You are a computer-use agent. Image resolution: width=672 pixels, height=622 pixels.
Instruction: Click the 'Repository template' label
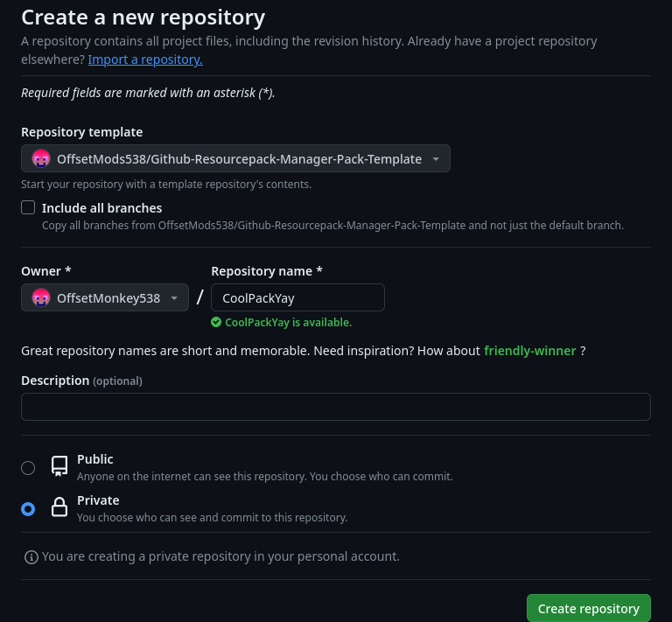pyautogui.click(x=82, y=132)
